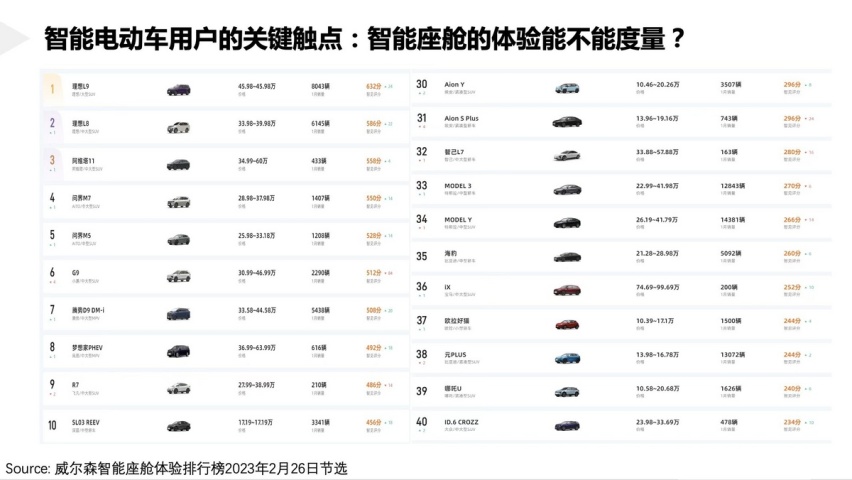Click the red iX car image

[567, 290]
